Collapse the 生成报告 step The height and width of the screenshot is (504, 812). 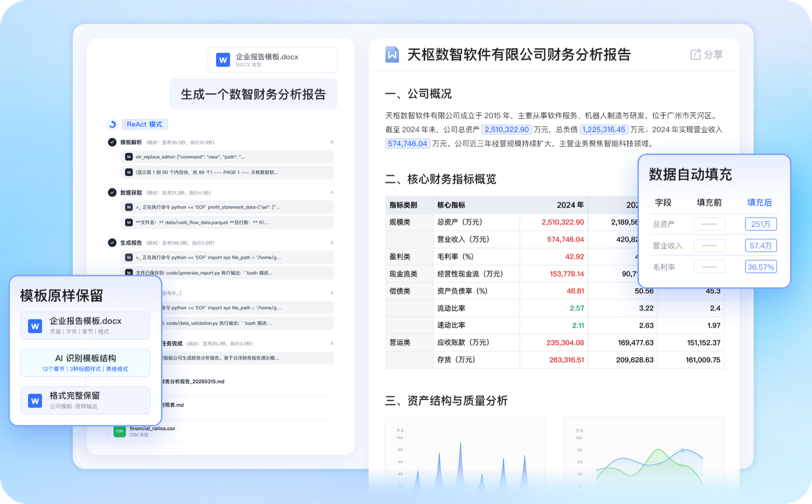click(332, 243)
